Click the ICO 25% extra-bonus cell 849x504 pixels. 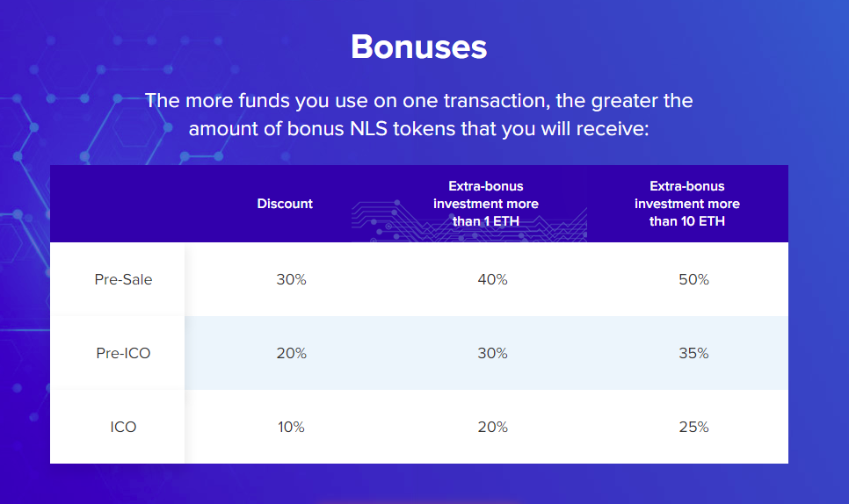694,428
